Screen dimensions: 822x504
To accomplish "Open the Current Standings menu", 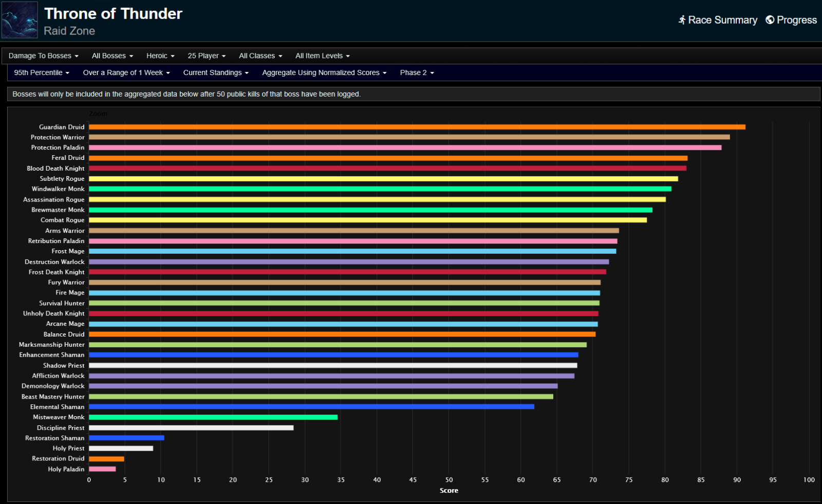I will (x=215, y=73).
